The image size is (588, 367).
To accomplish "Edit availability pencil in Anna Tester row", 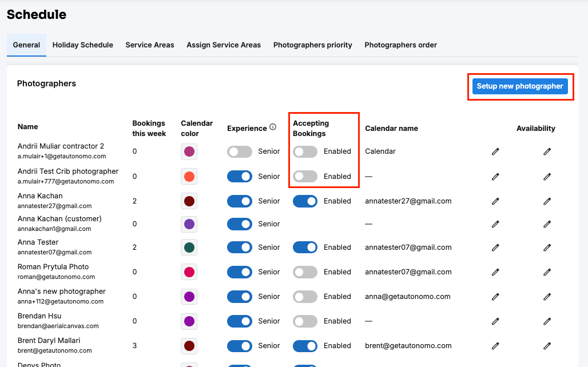I will (547, 248).
